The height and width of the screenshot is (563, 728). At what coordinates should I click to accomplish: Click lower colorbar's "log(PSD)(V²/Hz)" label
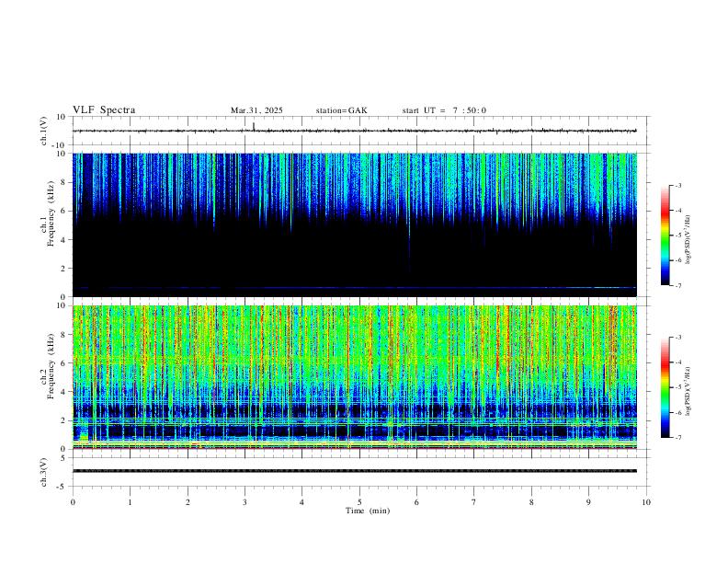click(688, 391)
